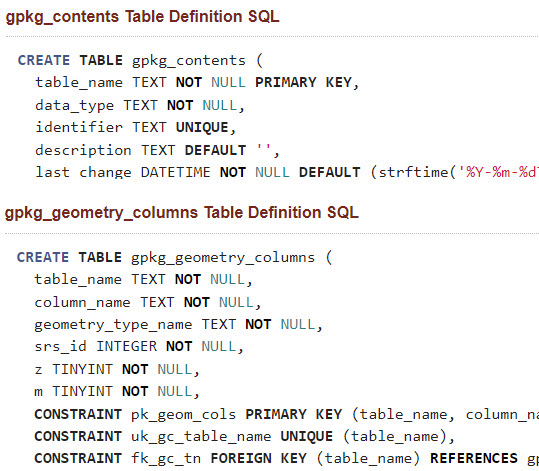The height and width of the screenshot is (471, 539).
Task: Click the REFERENCES keyword in the fk_gc_tn line
Action: [474, 458]
